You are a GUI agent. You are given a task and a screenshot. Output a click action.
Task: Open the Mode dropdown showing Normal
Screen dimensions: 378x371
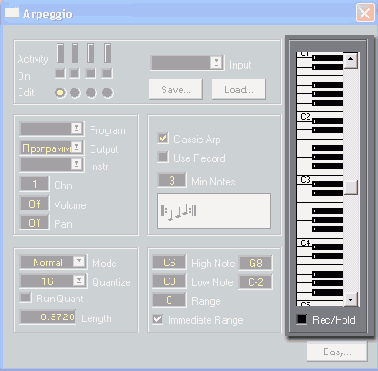[x=53, y=262]
